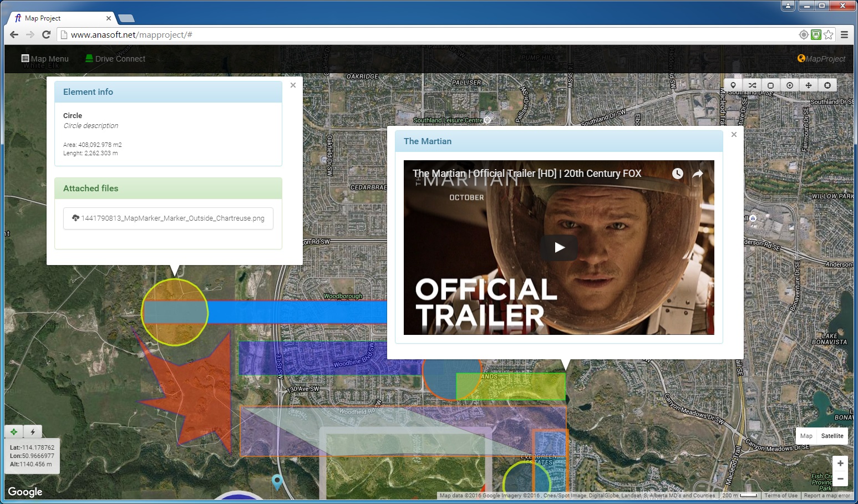This screenshot has width=858, height=504.
Task: Open the Map Menu
Action: point(45,59)
